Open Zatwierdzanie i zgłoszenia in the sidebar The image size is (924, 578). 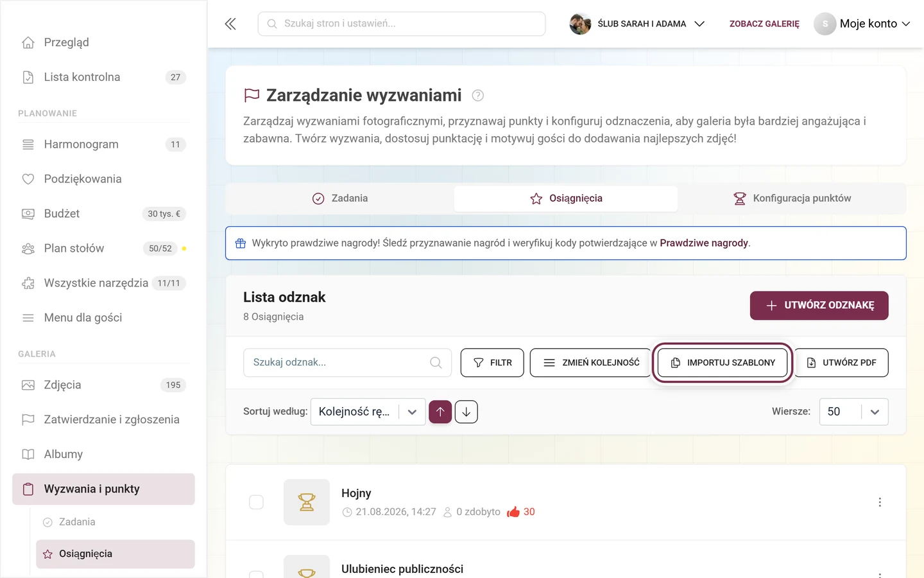tap(103, 420)
